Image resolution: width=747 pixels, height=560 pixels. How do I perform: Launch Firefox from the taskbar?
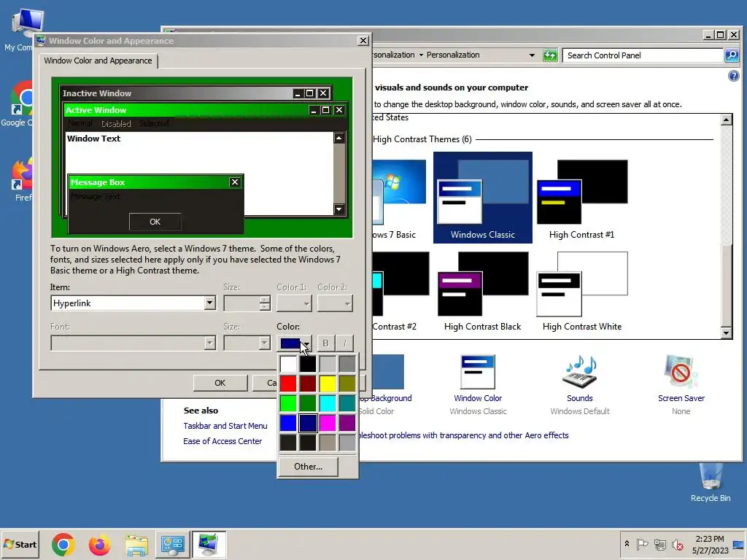[99, 544]
